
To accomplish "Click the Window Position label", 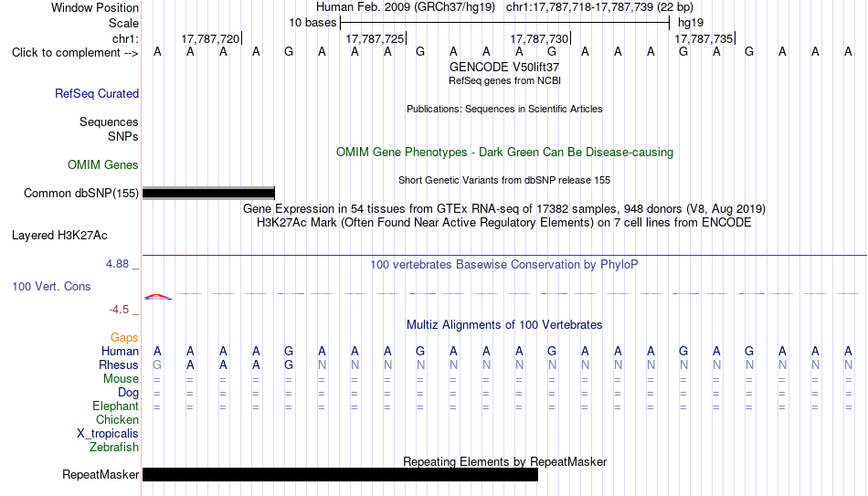I will 95,7.
